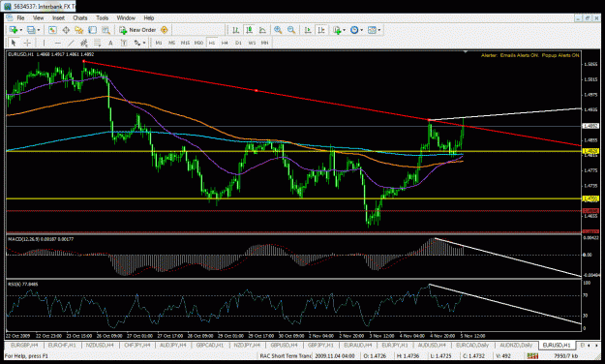
Task: Expand the New Chart dropdown arrow
Action: pos(20,30)
